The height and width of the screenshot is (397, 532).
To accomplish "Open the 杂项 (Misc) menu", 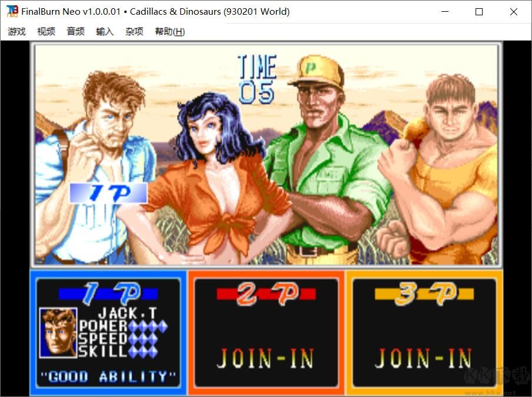I will click(135, 32).
